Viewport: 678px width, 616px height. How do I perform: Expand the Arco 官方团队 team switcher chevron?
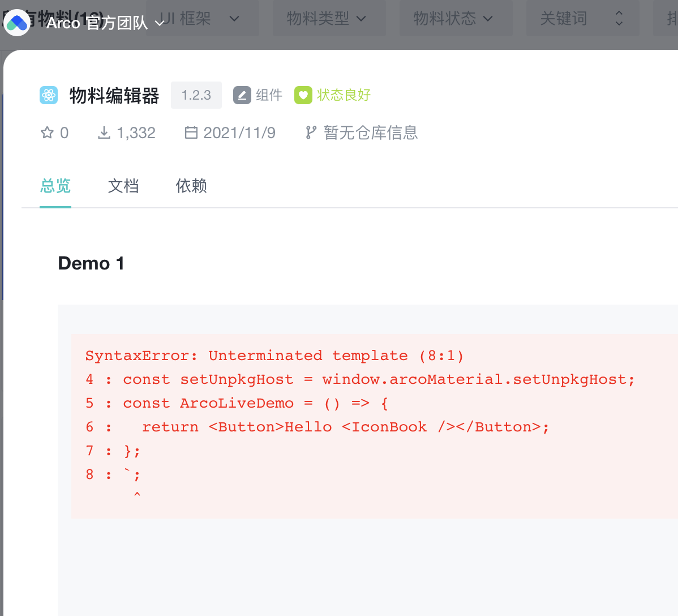click(160, 23)
